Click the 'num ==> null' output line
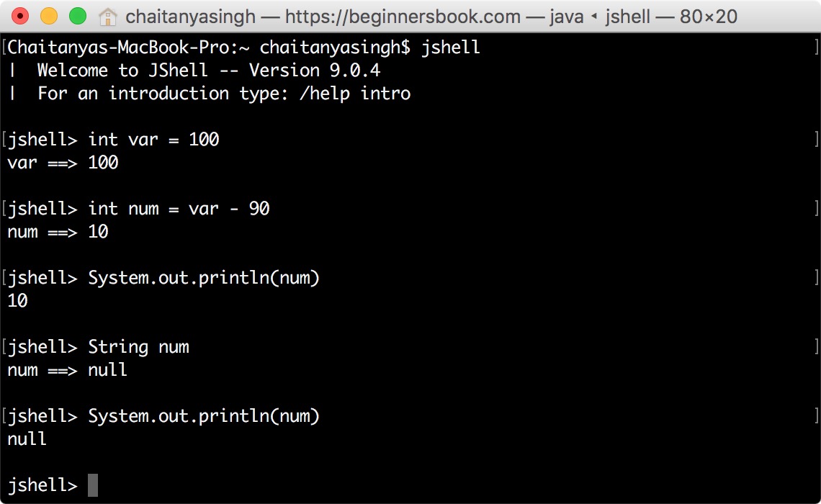The width and height of the screenshot is (821, 504). click(67, 370)
